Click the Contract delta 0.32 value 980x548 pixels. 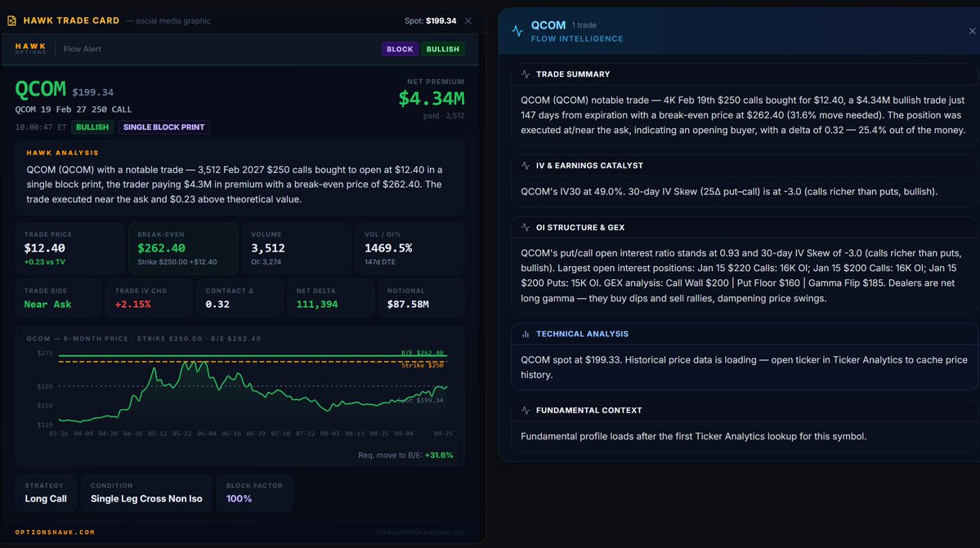(x=217, y=305)
